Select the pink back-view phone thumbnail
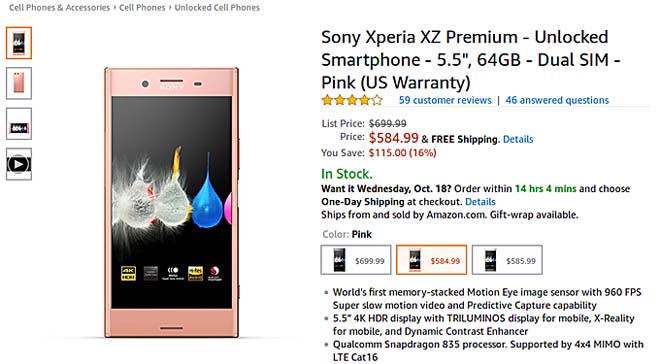Screen dimensions: 660x364 [x=19, y=83]
